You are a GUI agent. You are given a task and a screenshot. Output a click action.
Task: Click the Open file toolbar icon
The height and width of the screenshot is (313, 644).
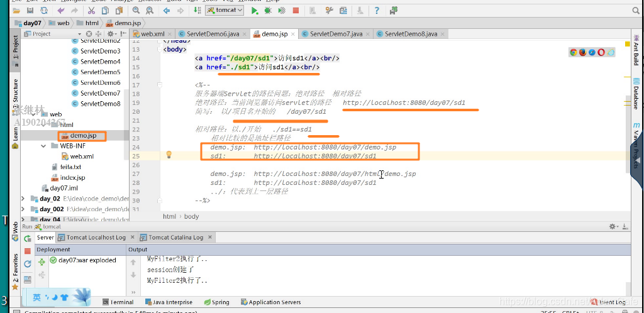click(x=16, y=10)
